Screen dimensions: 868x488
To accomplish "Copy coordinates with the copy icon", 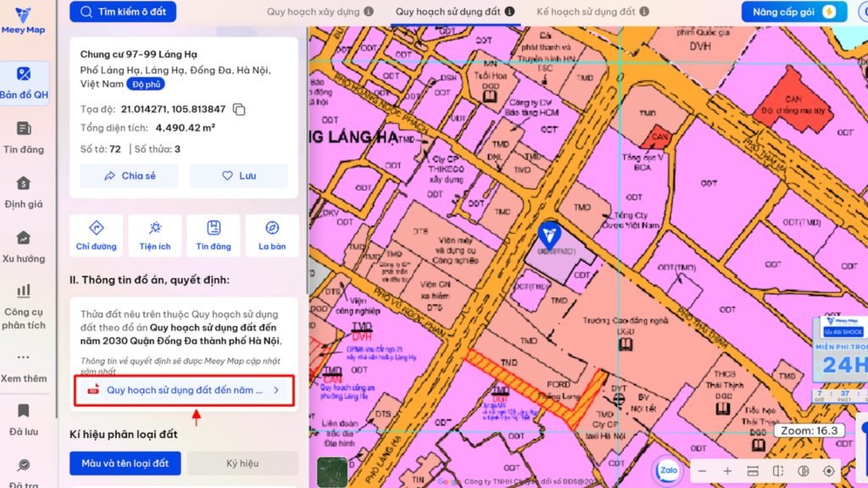I will click(239, 110).
